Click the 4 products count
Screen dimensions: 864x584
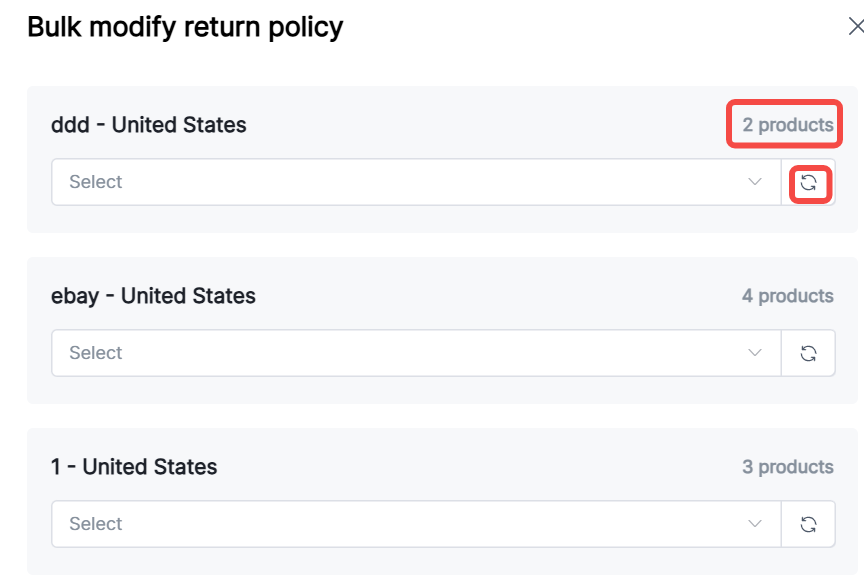(x=787, y=296)
